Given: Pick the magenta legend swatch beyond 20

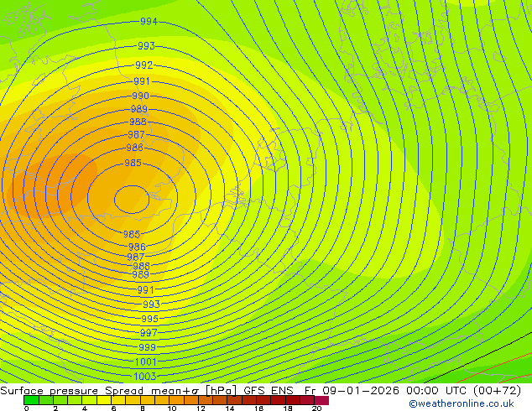Looking at the screenshot, I should 321,400.
